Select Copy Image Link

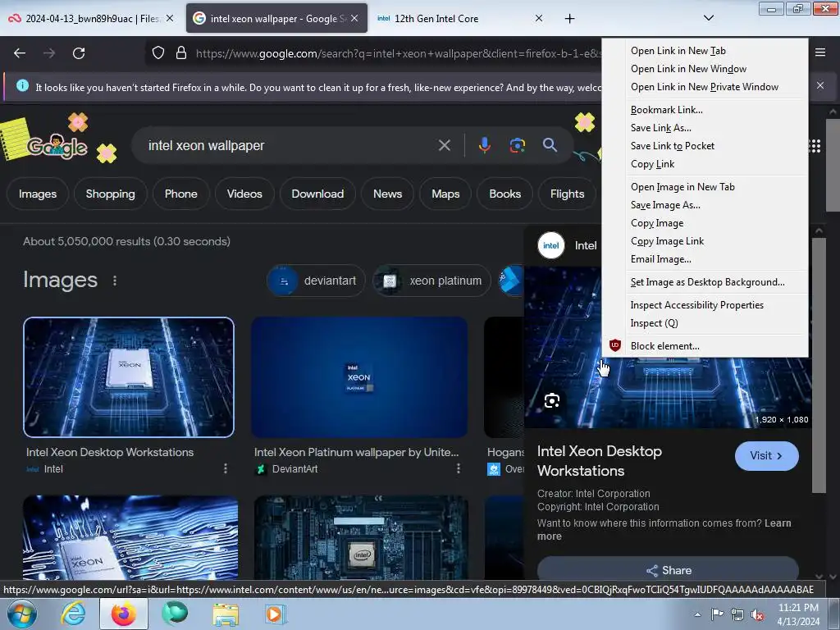(666, 241)
